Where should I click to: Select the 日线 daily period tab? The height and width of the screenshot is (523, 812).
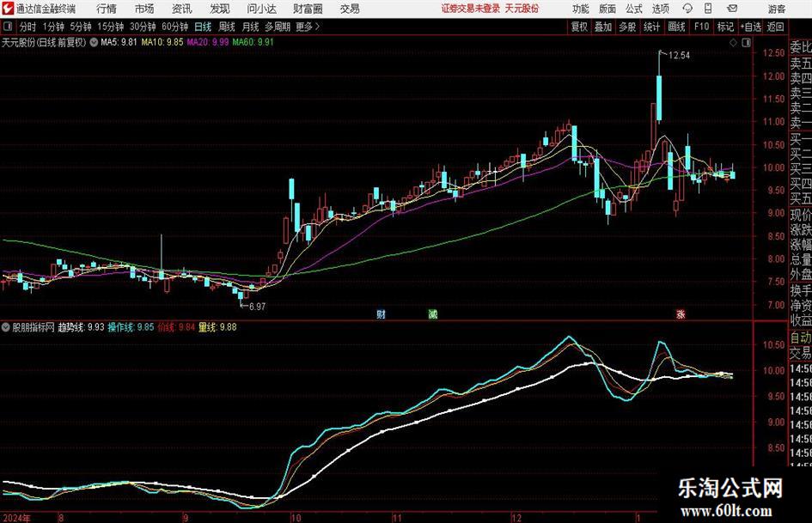tap(203, 27)
